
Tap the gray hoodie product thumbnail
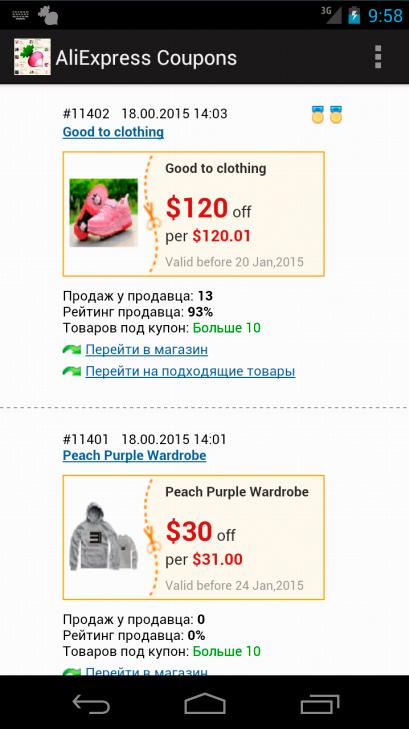tap(104, 536)
